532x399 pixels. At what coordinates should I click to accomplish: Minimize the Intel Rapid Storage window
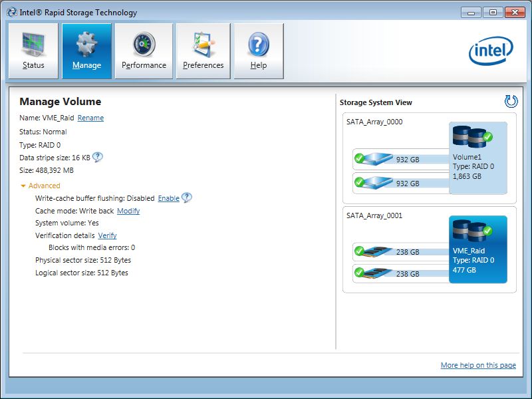click(471, 13)
